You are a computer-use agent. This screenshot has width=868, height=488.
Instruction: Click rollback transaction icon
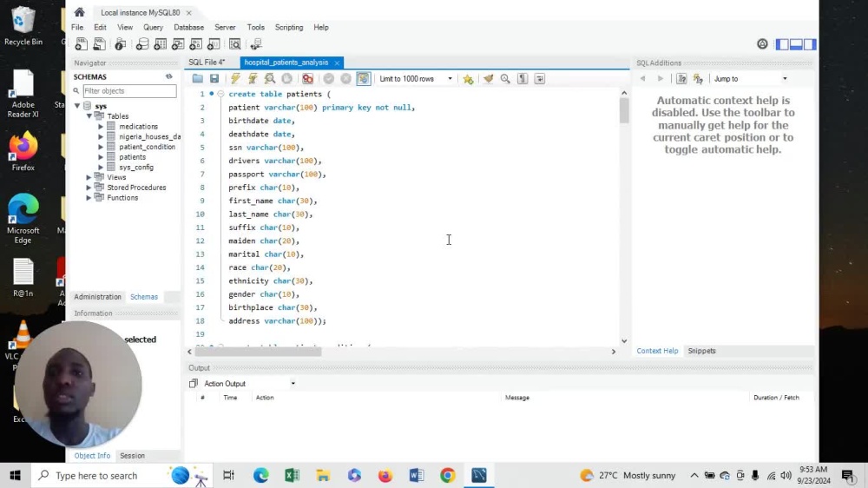(346, 79)
